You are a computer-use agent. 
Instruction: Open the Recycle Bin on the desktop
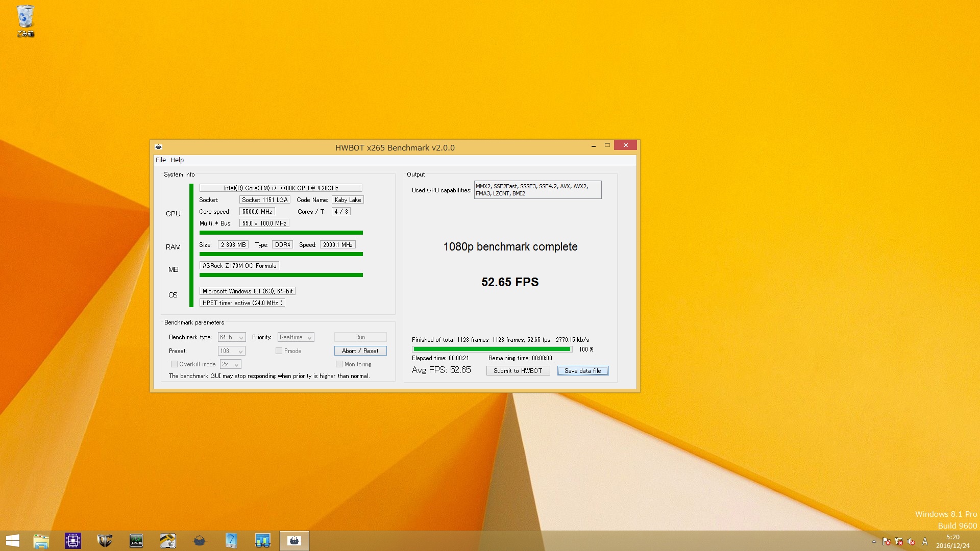click(25, 20)
